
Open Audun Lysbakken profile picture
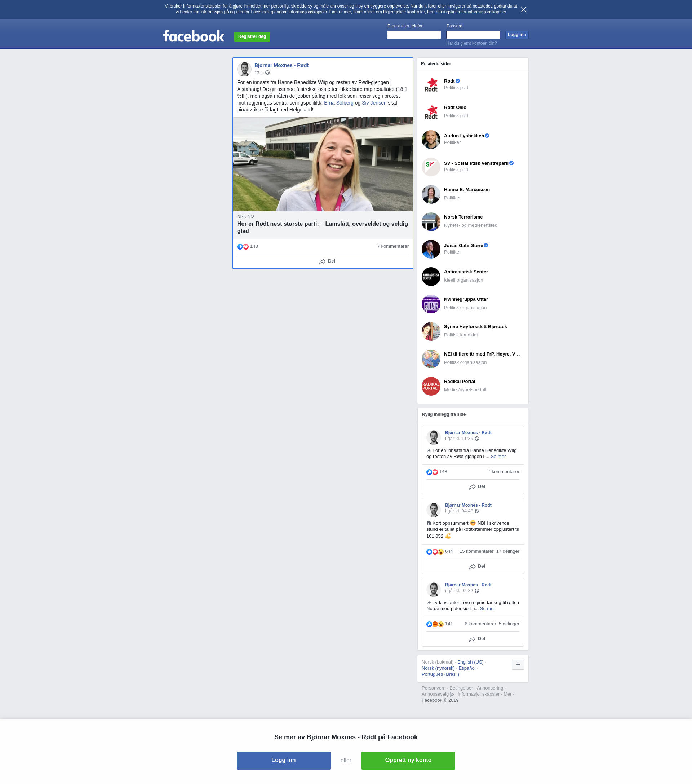point(431,140)
